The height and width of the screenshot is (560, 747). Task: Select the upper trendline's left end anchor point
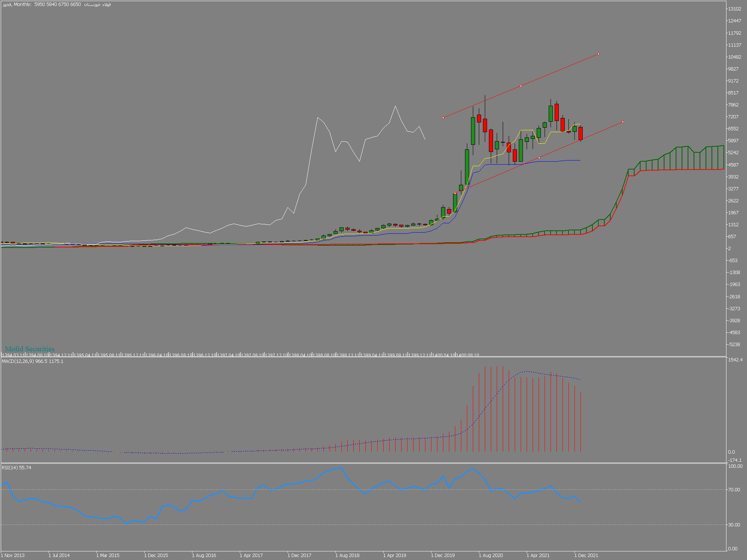coord(443,118)
